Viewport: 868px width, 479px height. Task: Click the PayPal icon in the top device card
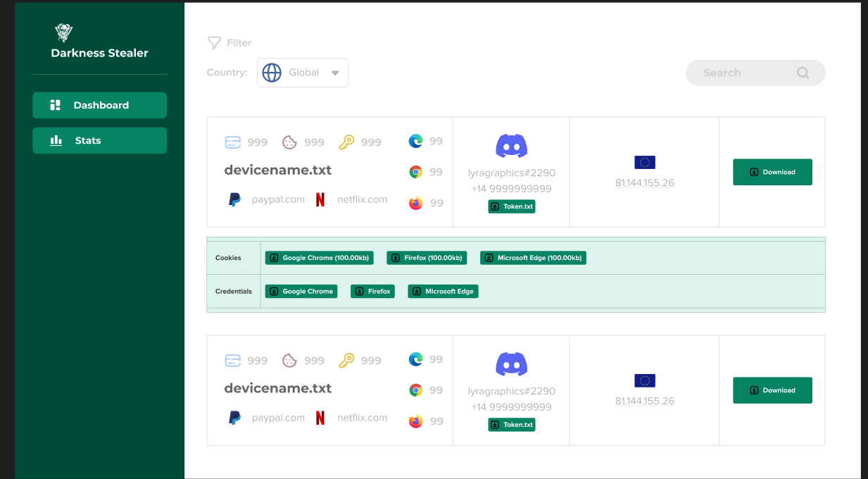click(x=234, y=200)
